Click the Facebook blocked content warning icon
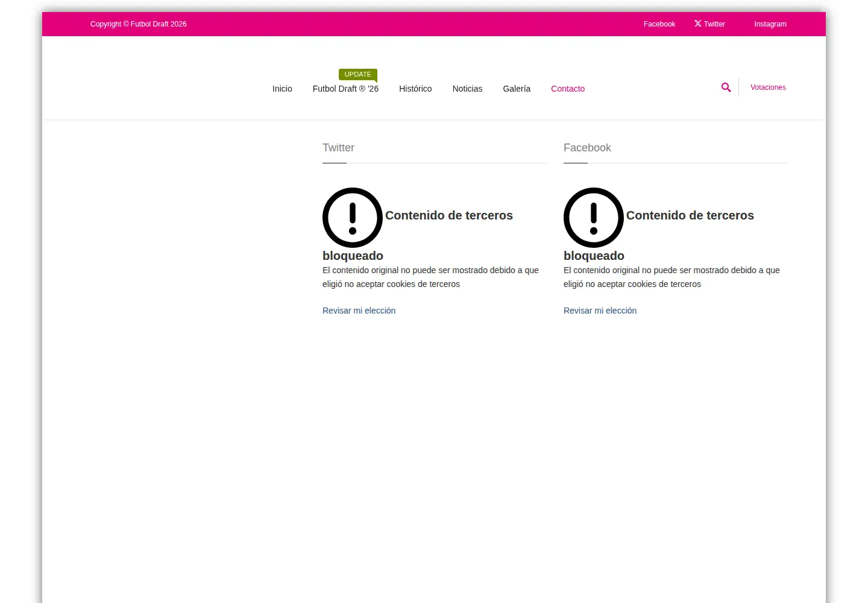This screenshot has height=603, width=868. [x=594, y=218]
